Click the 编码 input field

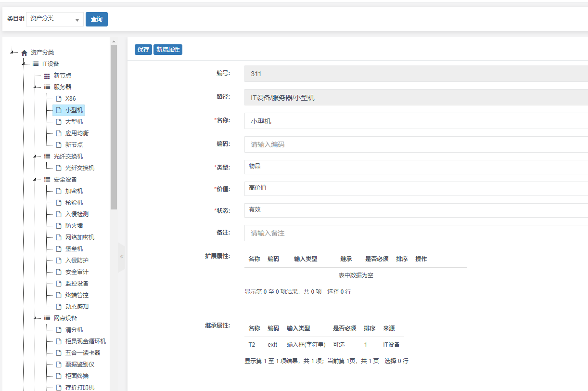point(416,144)
